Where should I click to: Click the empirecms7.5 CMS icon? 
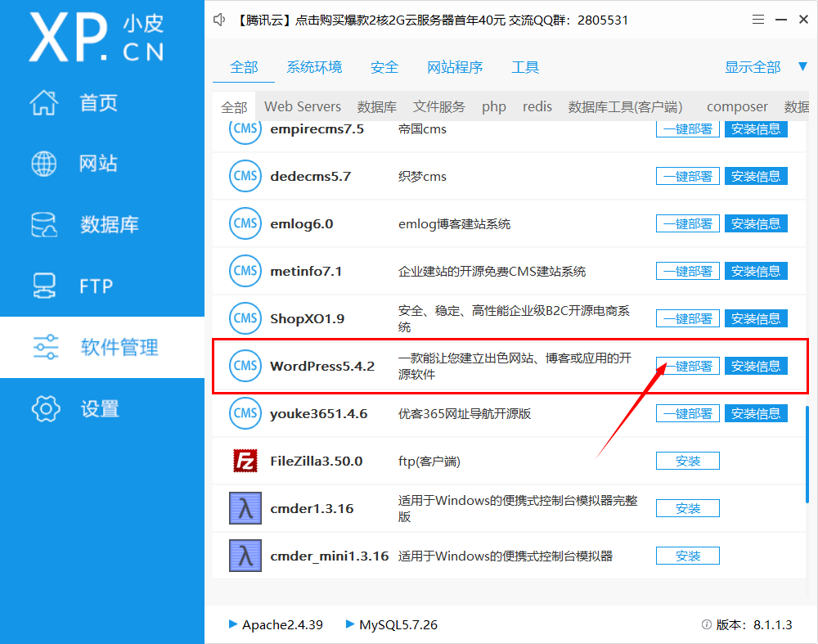pos(245,129)
